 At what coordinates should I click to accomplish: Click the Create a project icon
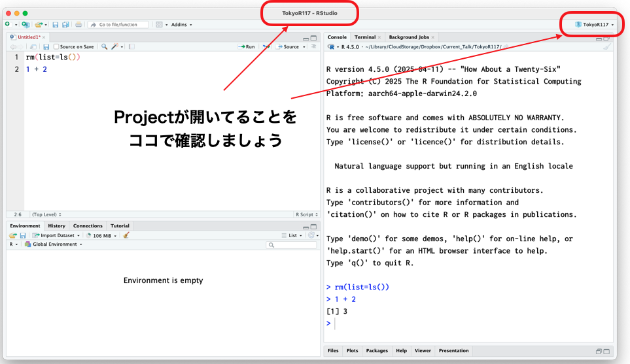click(x=26, y=24)
